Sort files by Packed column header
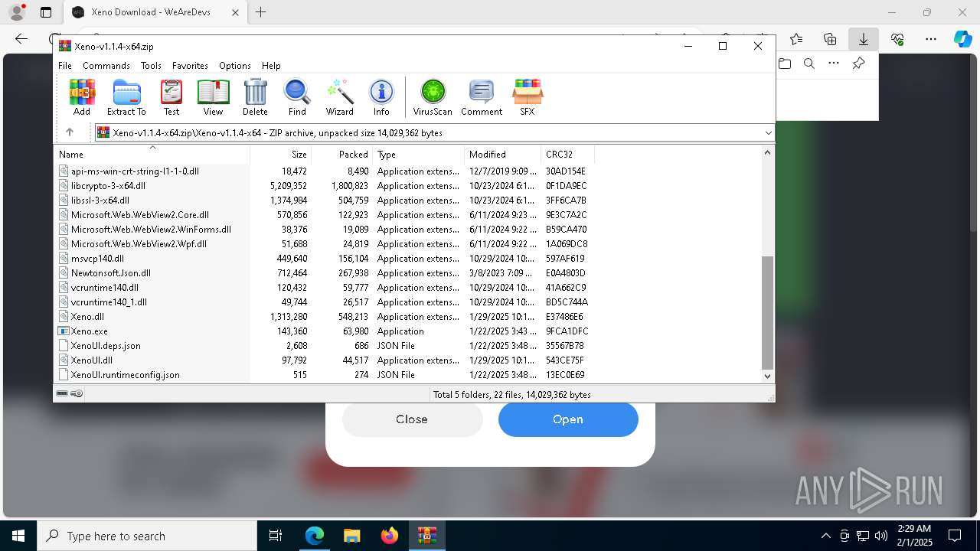The width and height of the screenshot is (980, 551). pos(341,154)
